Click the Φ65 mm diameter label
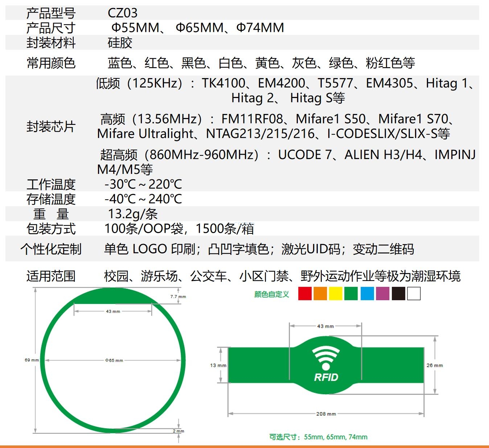This screenshot has width=489, height=448. tap(114, 361)
